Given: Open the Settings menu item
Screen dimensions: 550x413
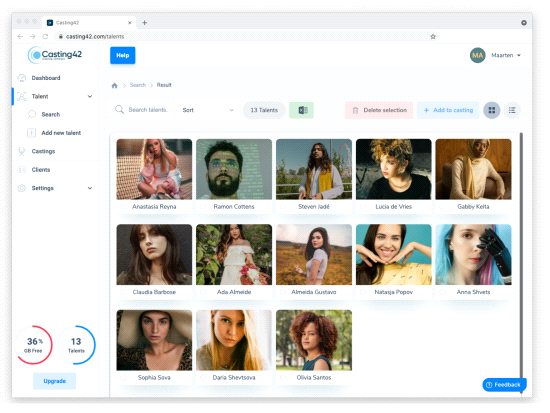Looking at the screenshot, I should (43, 188).
